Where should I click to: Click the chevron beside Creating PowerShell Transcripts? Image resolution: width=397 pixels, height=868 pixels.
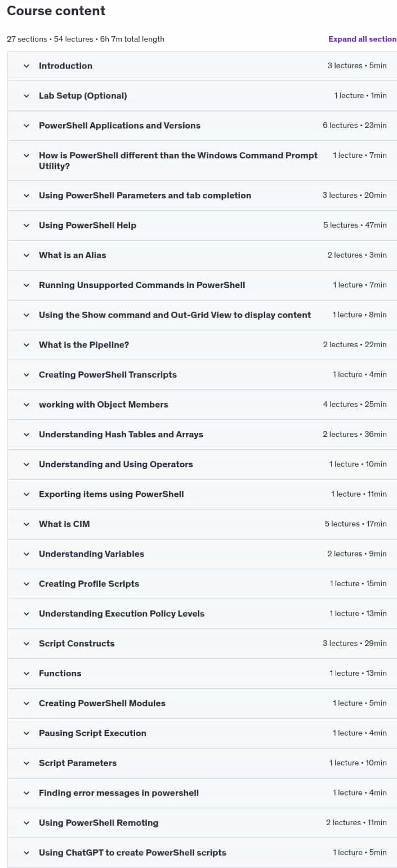point(26,375)
